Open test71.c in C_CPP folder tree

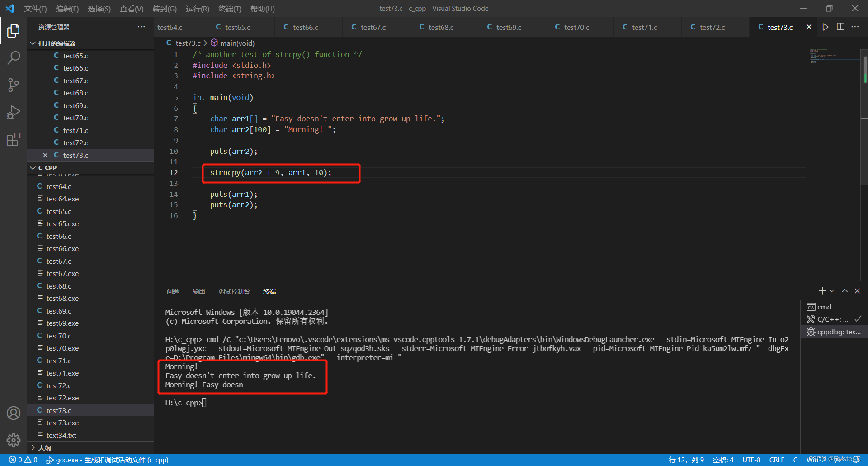click(x=90, y=361)
